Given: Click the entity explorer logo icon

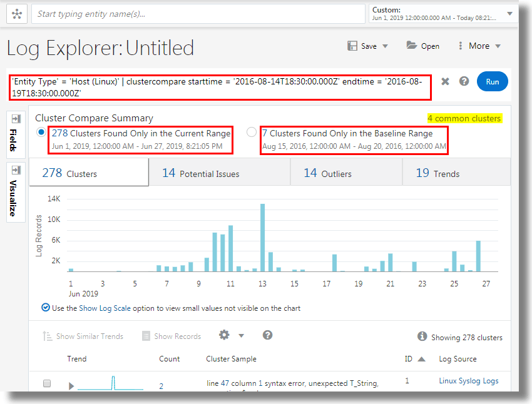Looking at the screenshot, I should click(x=17, y=13).
